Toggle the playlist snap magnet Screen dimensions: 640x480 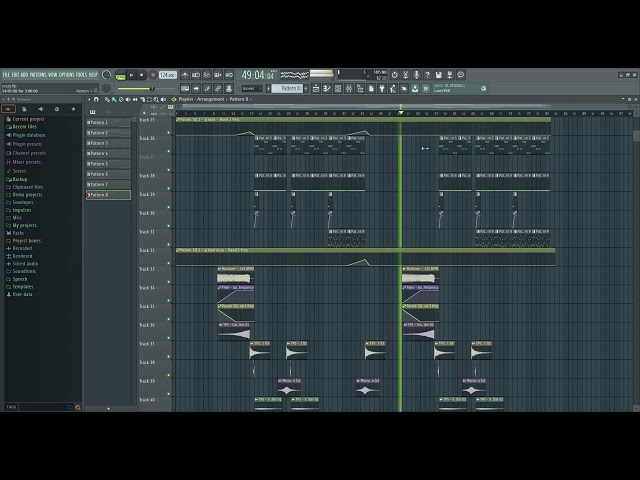pos(96,100)
